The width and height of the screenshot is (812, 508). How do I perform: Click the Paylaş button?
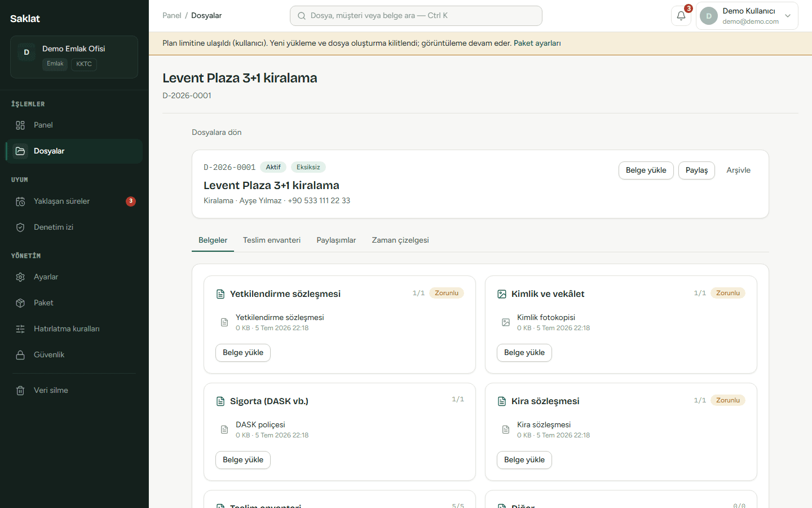(x=696, y=170)
